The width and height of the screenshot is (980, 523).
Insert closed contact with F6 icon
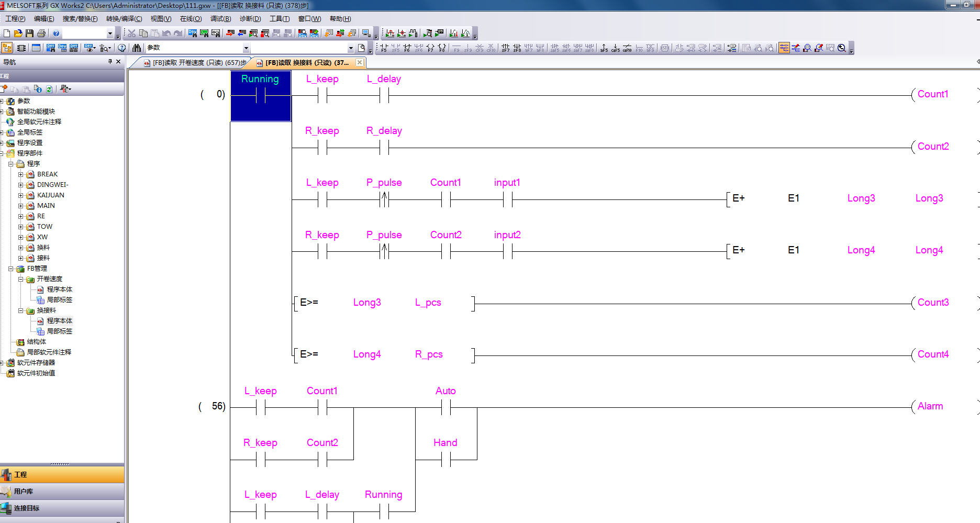(x=407, y=48)
